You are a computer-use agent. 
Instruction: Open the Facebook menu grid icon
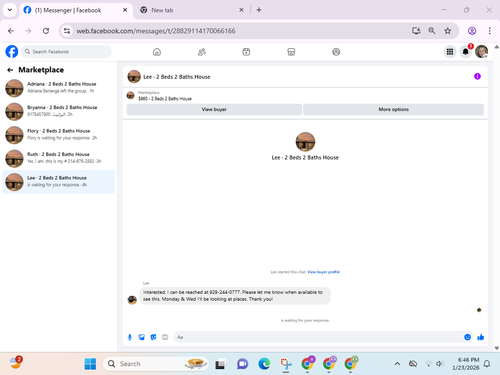coord(450,52)
